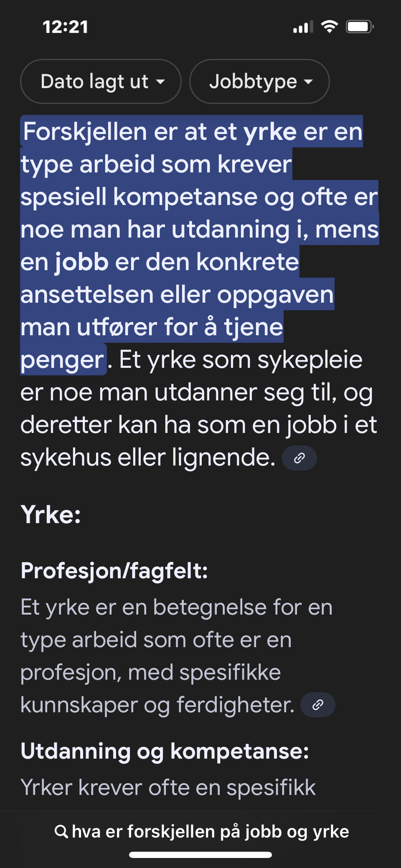
Task: Tap the "Utdanning og kompetanse:" subheading
Action: [x=165, y=752]
